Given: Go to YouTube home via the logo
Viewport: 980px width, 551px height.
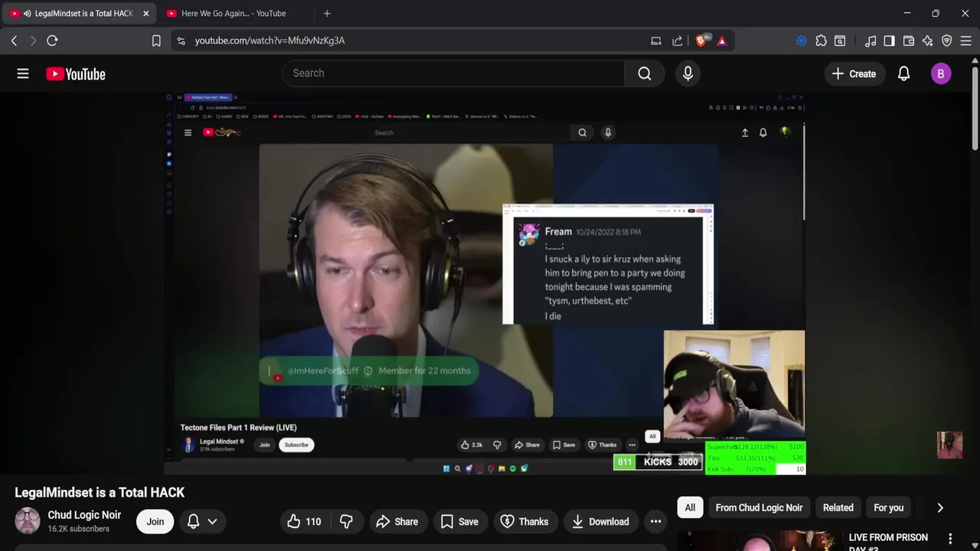Looking at the screenshot, I should point(75,73).
